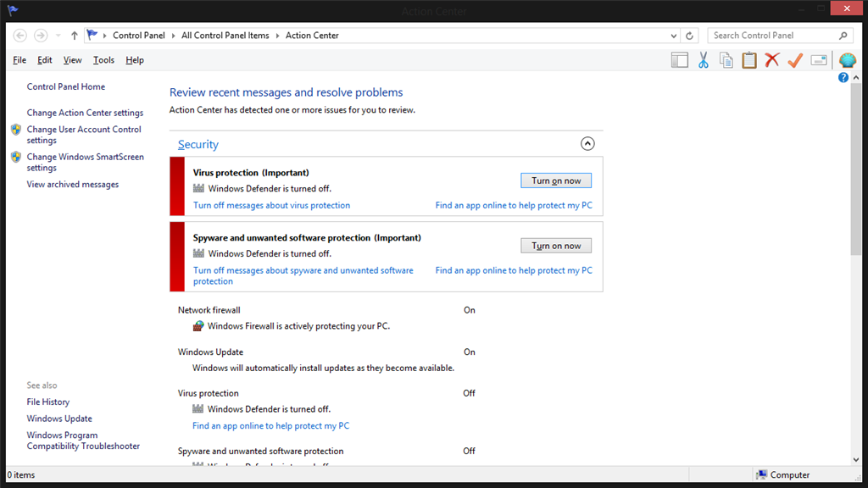Click the Windows Update On status
Screen dimensions: 868x488
(470, 352)
